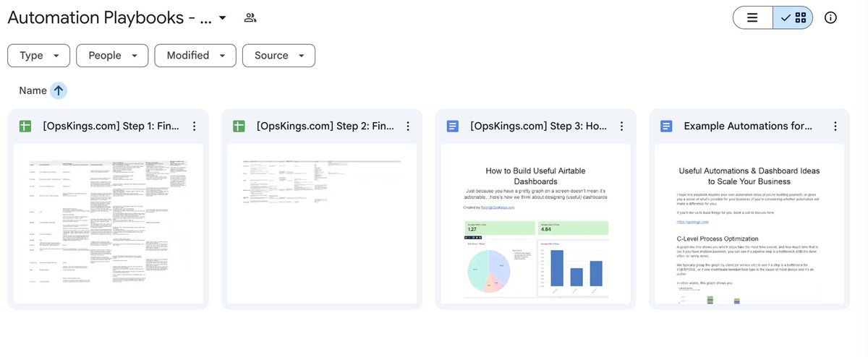The width and height of the screenshot is (868, 357).
Task: Click the Docs icon on Step 3 file
Action: click(x=453, y=126)
